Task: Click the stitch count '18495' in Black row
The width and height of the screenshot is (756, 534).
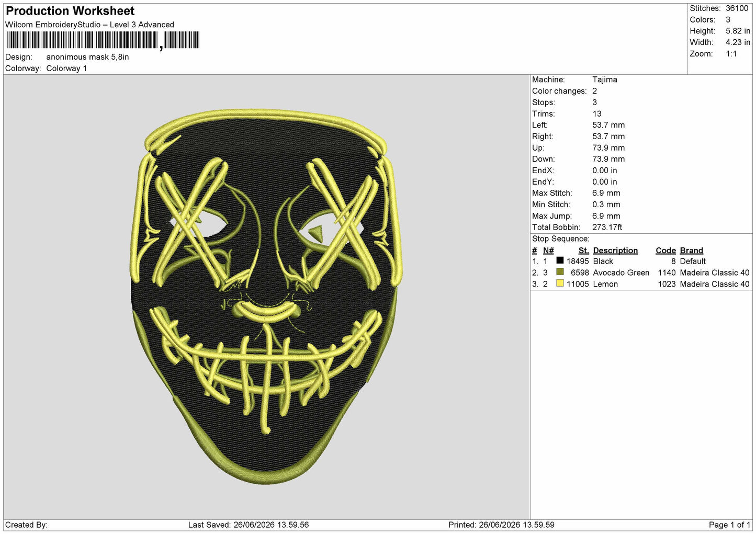Action: [578, 261]
